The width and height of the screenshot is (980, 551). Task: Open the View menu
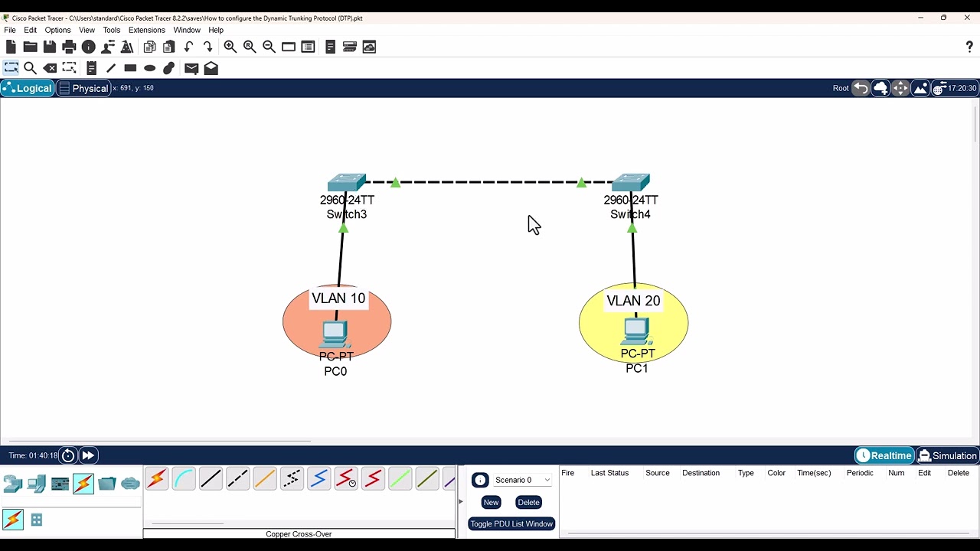[87, 30]
